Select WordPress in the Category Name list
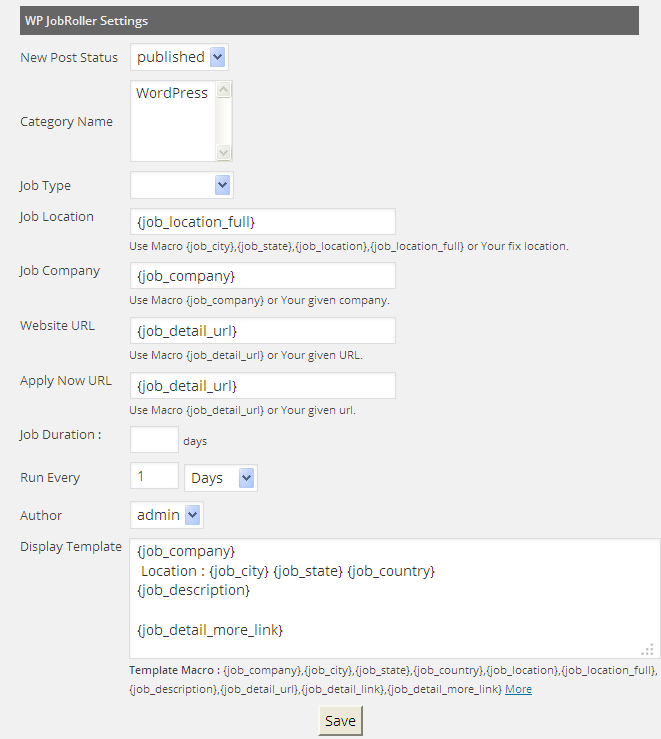Image resolution: width=661 pixels, height=739 pixels. (172, 93)
